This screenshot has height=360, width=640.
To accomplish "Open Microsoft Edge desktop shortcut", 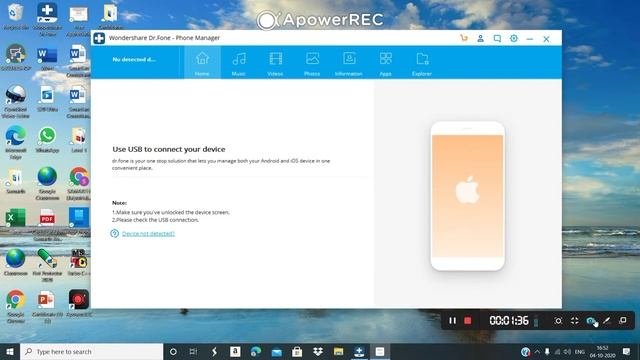I will (16, 142).
